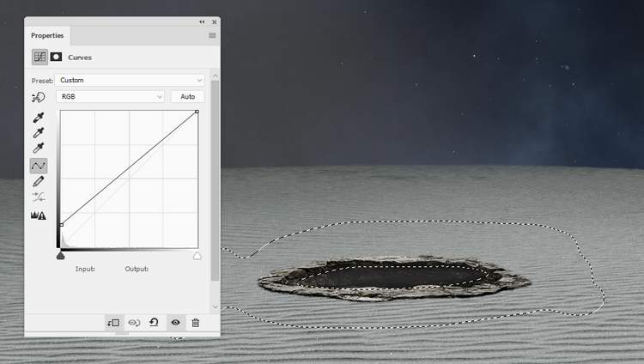Click the dark crater center on canvas
644x364 pixels.
point(392,276)
